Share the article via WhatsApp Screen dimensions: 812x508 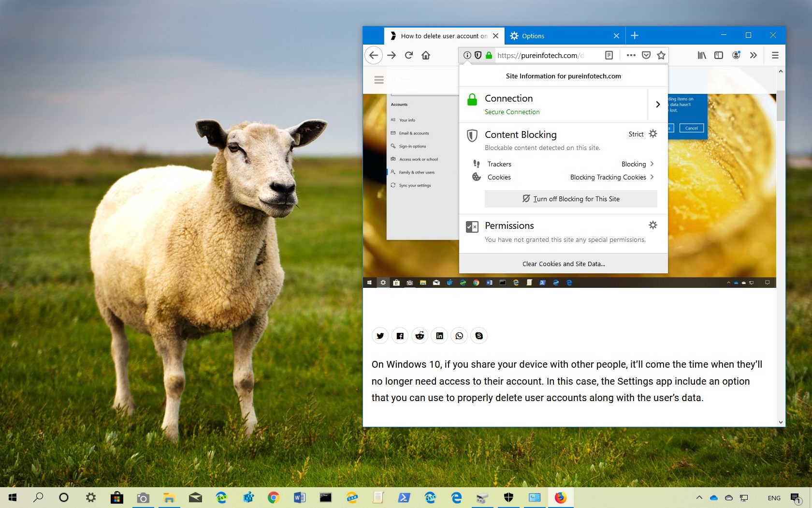click(x=459, y=336)
